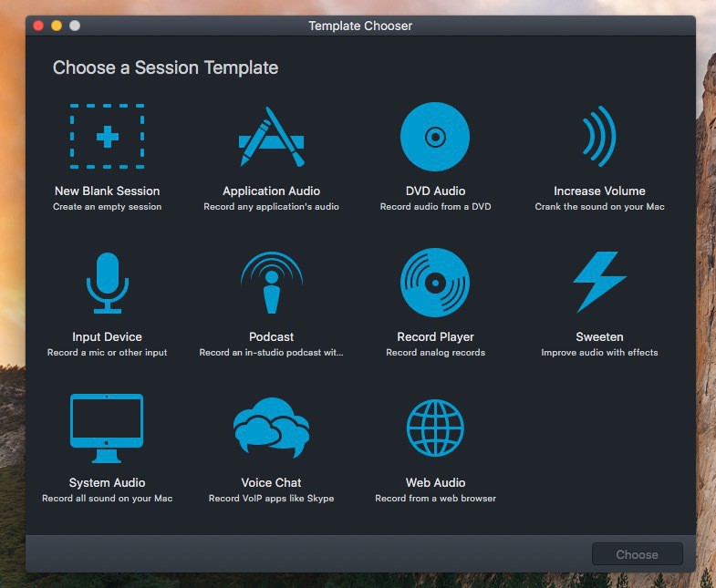Viewport: 716px width, 588px height.
Task: Click "Crank the sound on your Mac" text
Action: click(599, 207)
